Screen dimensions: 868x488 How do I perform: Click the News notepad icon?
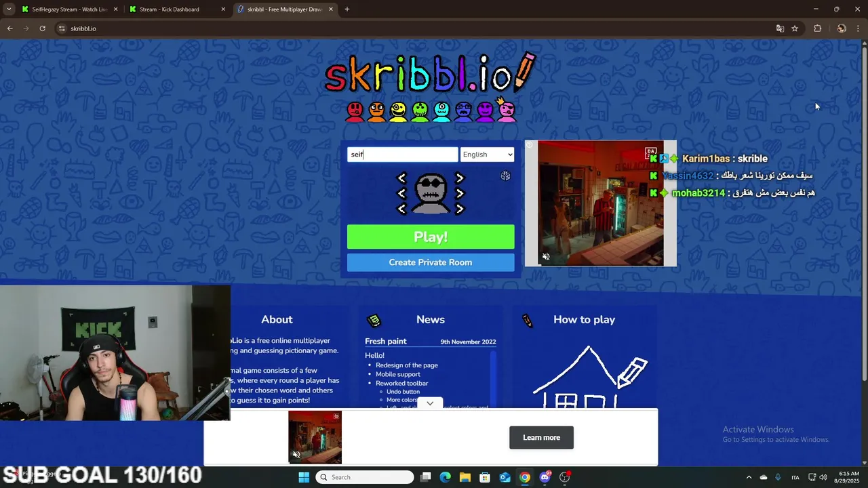click(x=374, y=320)
